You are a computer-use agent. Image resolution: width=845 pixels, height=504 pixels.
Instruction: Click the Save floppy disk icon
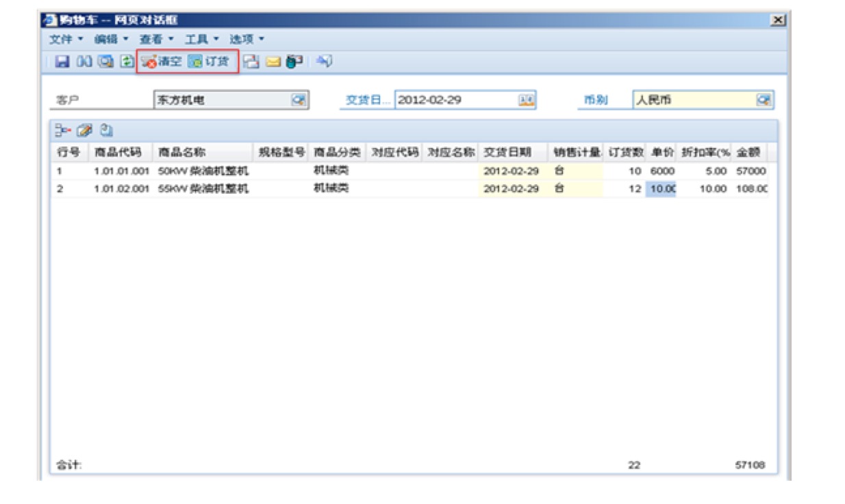(62, 62)
